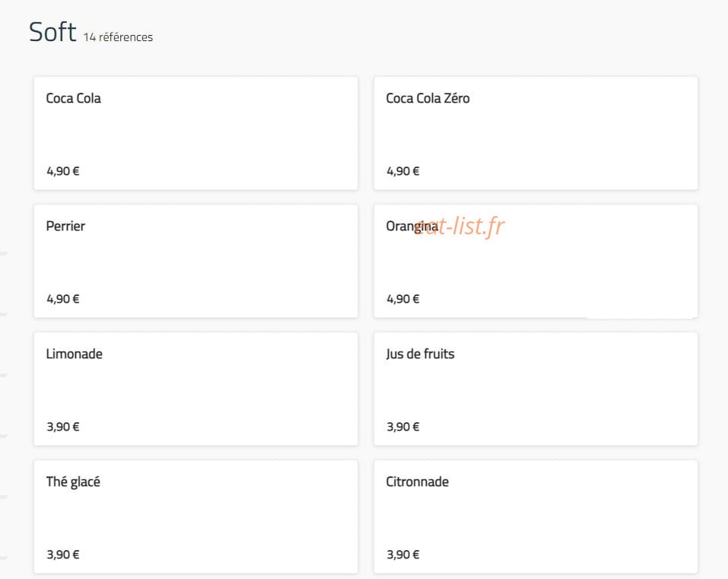Click the Jus de fruits 3,90 € price
The height and width of the screenshot is (579, 728).
point(402,426)
